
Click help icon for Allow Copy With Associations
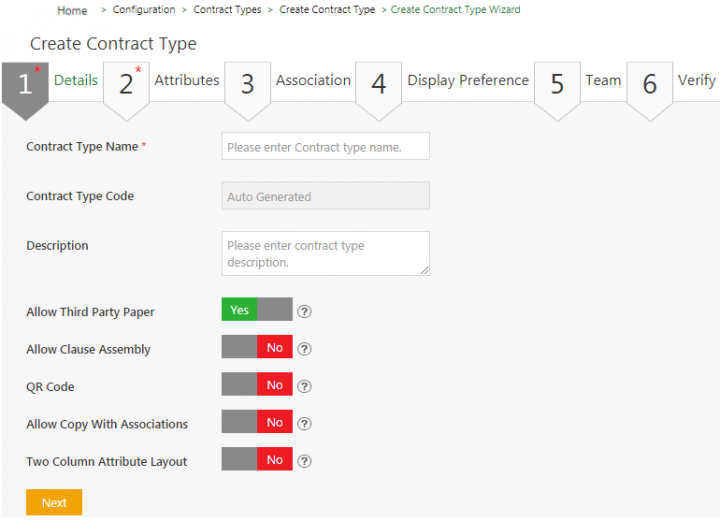pos(305,423)
